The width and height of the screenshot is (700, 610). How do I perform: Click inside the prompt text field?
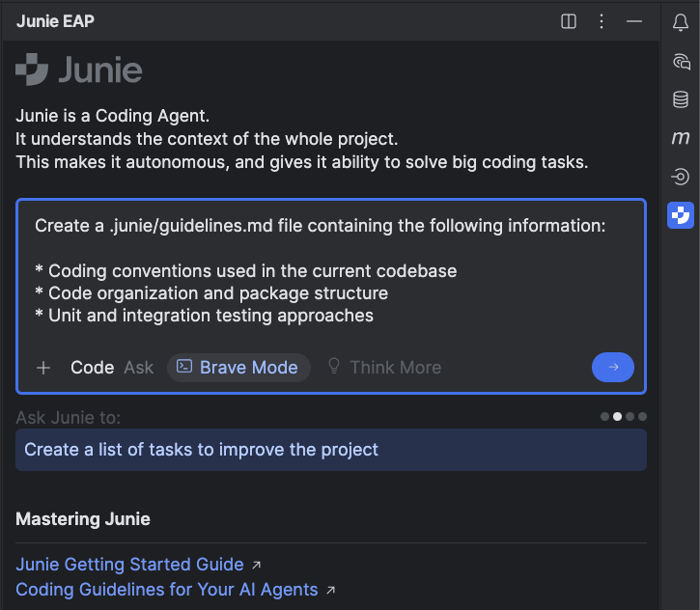point(331,272)
